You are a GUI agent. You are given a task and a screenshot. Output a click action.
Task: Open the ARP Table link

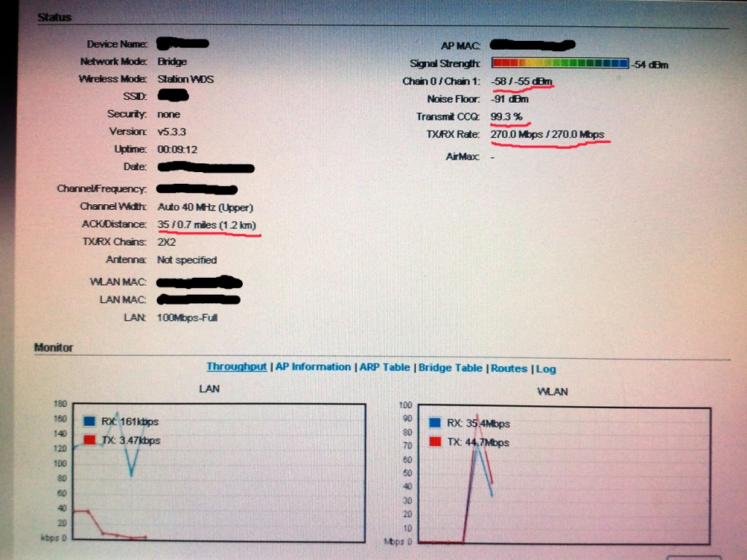pos(384,367)
